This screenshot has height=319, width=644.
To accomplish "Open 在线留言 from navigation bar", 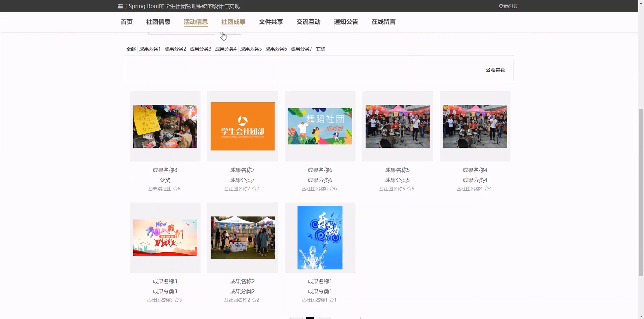I will click(383, 22).
